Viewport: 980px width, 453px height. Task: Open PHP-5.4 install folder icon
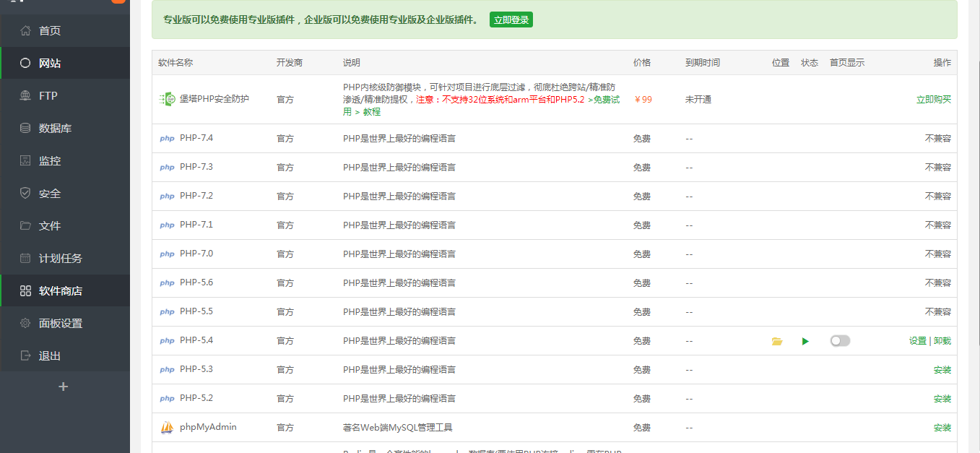point(777,341)
